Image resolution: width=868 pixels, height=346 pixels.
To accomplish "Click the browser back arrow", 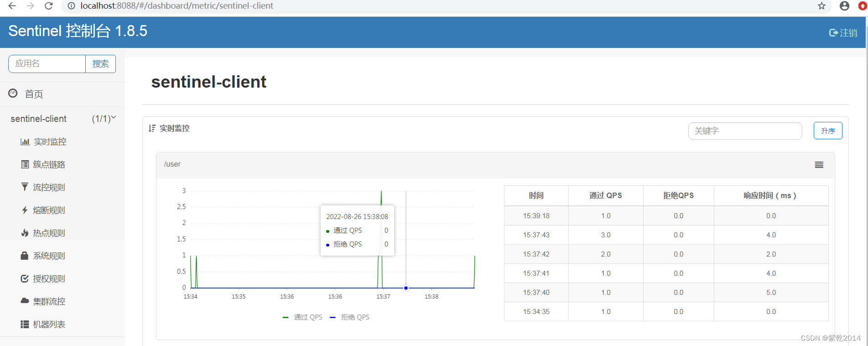I will (x=12, y=6).
